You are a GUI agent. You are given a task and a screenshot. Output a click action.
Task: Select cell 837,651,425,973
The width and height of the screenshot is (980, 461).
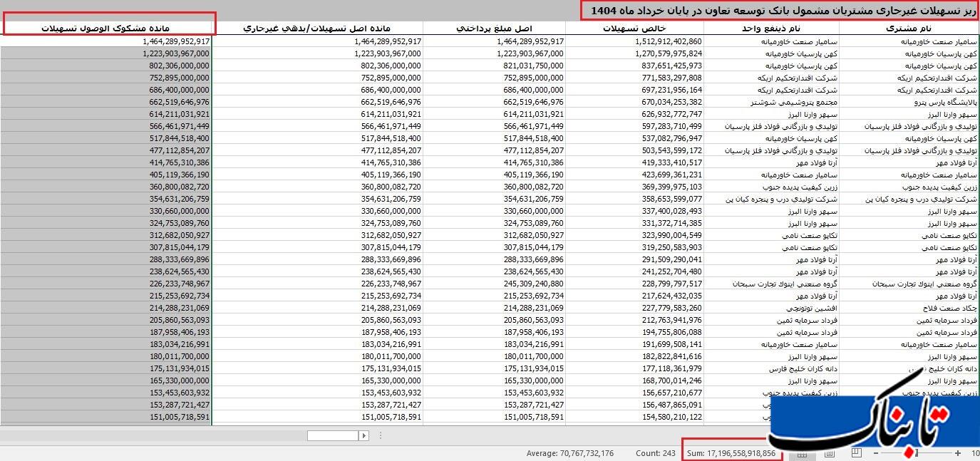click(635, 66)
